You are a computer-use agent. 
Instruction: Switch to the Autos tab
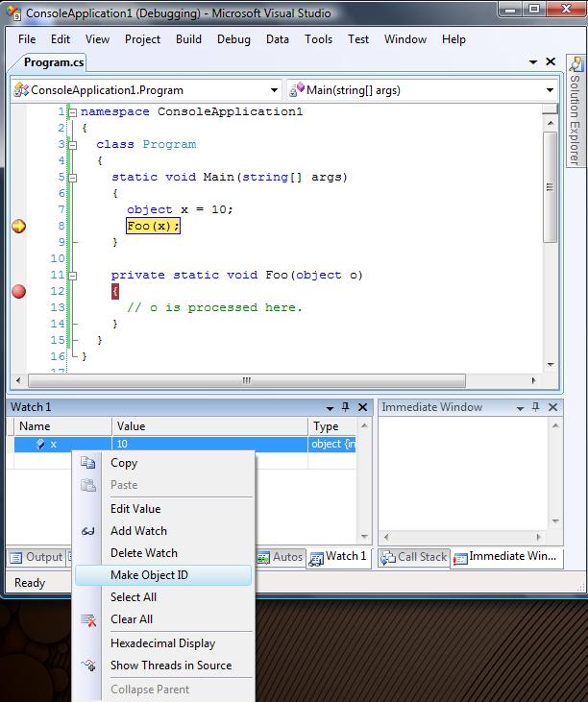(x=281, y=557)
